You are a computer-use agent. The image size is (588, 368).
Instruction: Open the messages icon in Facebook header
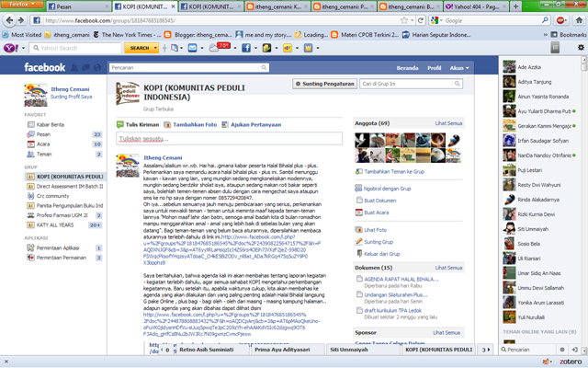tap(85, 67)
